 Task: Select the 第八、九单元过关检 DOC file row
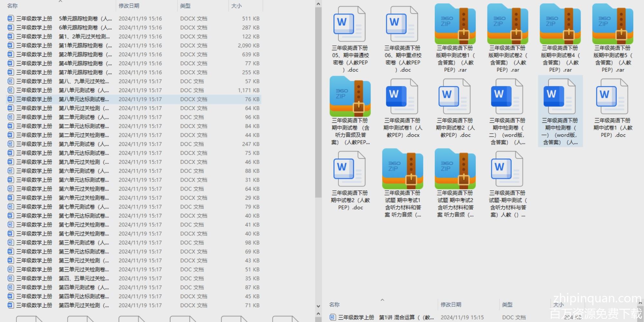click(84, 81)
